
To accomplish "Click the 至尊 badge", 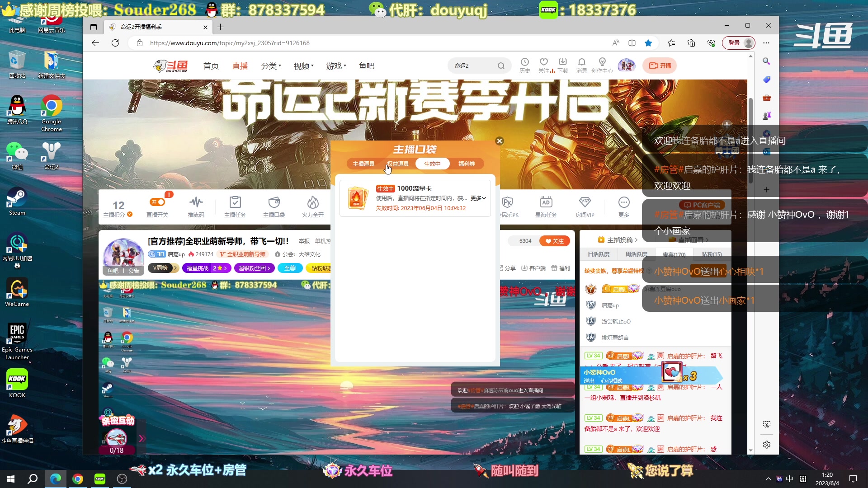I will tap(290, 268).
